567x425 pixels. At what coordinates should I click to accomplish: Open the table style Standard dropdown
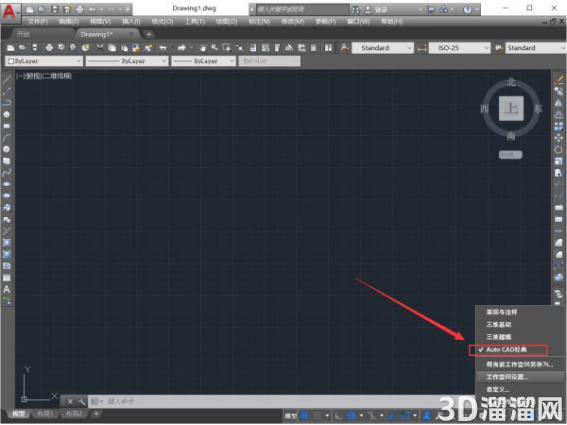pyautogui.click(x=536, y=47)
